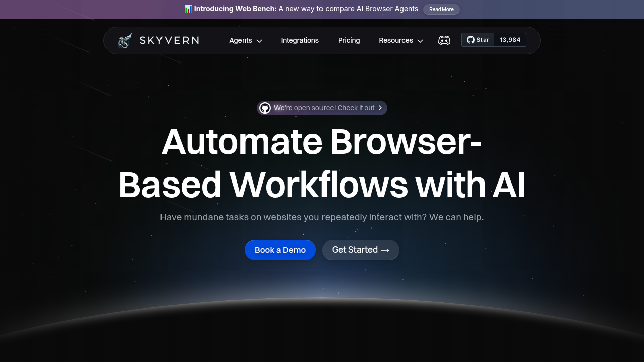644x362 pixels.
Task: Click the Book a Demo button
Action: (280, 250)
